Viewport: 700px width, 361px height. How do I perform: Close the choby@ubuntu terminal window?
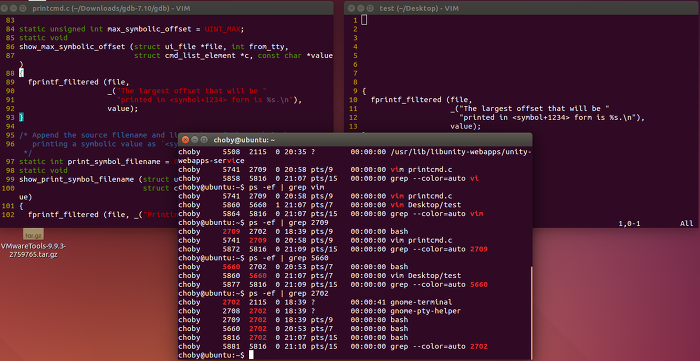185,140
